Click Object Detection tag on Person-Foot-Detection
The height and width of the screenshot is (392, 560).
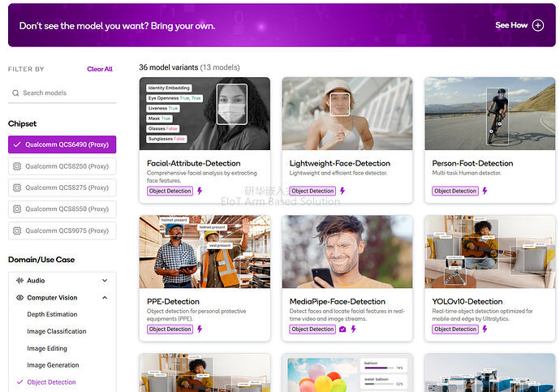point(455,191)
